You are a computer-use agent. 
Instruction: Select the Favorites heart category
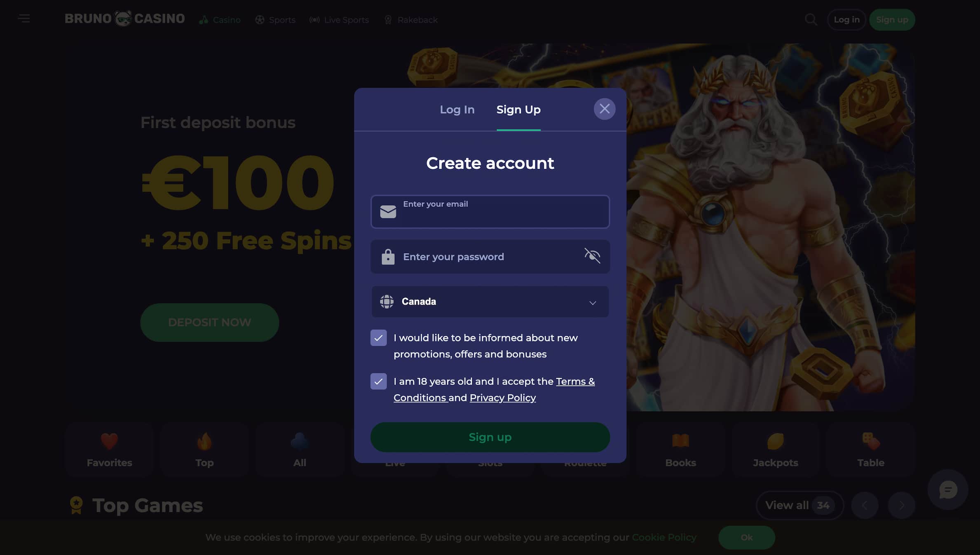(x=109, y=450)
